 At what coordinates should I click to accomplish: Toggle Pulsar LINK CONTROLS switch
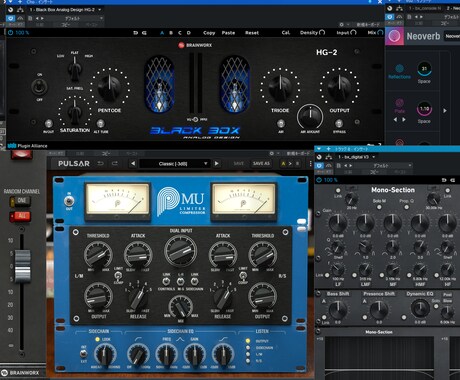166,281
